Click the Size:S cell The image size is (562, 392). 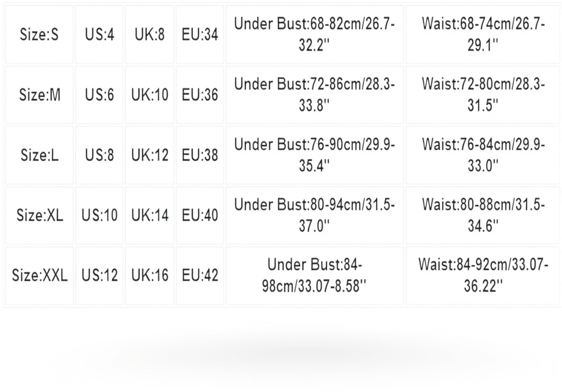(x=39, y=35)
